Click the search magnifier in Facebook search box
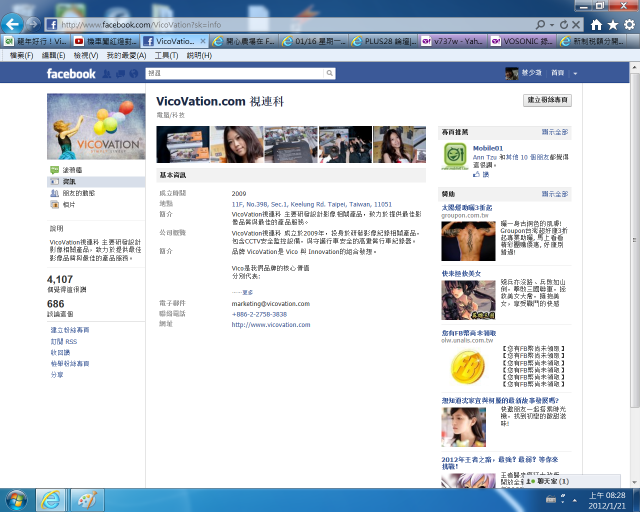Image resolution: width=640 pixels, height=512 pixels. tap(329, 73)
